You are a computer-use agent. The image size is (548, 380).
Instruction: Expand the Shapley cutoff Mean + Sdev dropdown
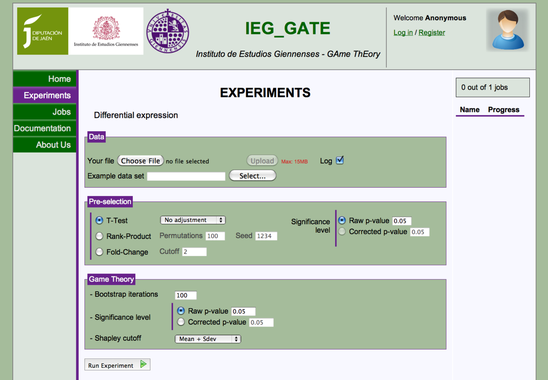(208, 339)
